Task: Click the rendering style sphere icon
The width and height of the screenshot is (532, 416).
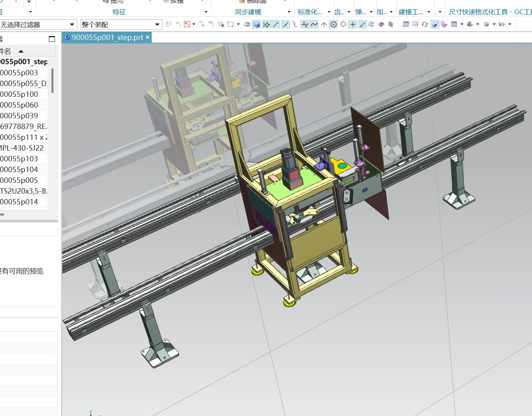Action: 486,24
